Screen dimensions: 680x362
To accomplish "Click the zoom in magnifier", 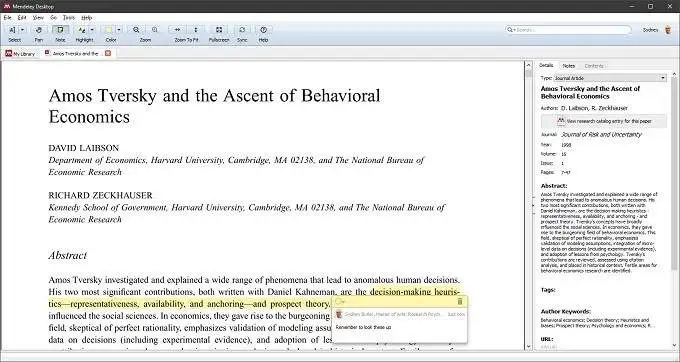I will coord(155,30).
